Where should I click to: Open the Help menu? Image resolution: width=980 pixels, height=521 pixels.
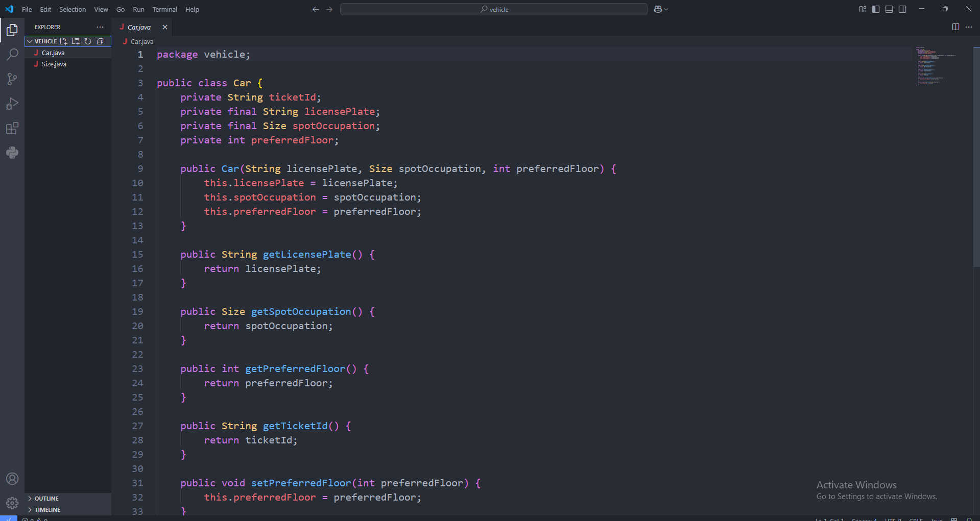click(x=192, y=9)
